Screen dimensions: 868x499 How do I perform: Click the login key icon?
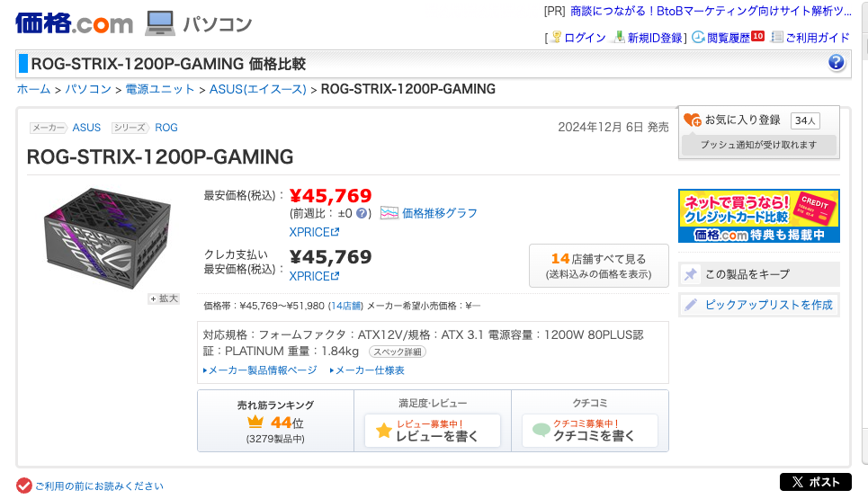tap(557, 37)
